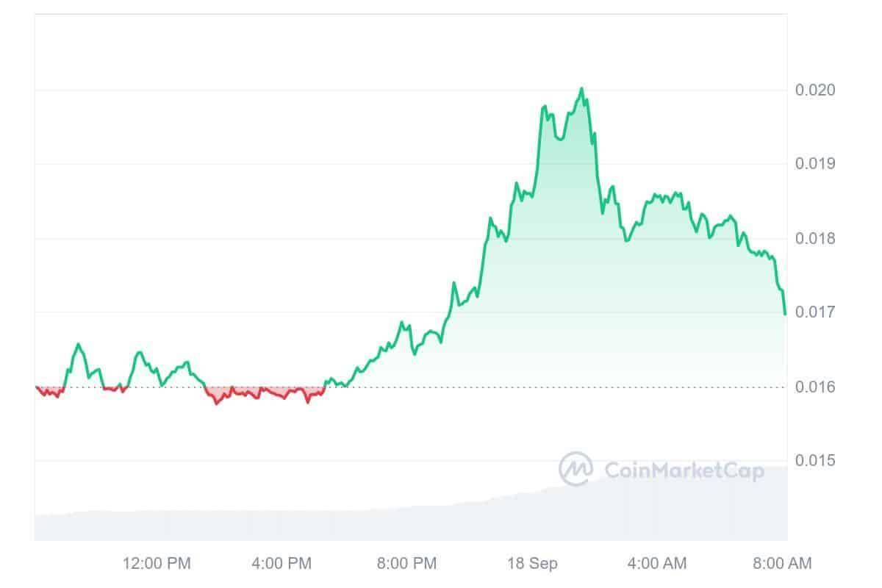Click the 12:00 PM time axis label
This screenshot has height=588, width=882.
(x=157, y=564)
